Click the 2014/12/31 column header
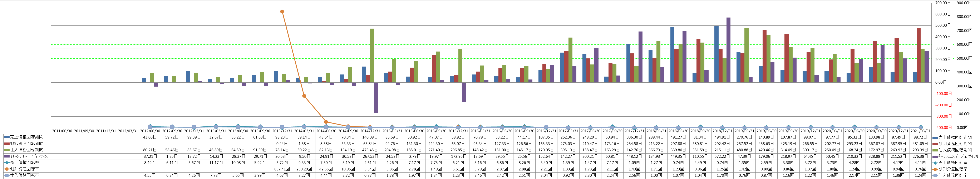The width and height of the screenshot is (980, 179). click(370, 131)
